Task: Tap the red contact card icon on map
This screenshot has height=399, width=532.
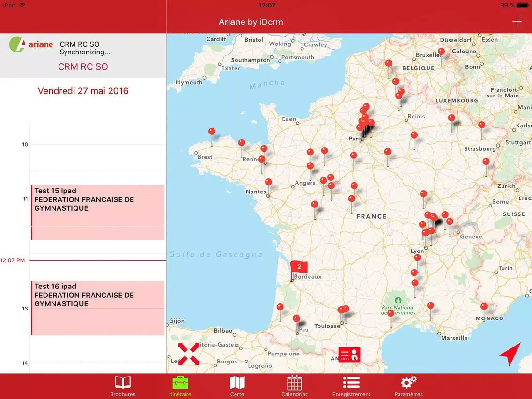Action: tap(349, 355)
